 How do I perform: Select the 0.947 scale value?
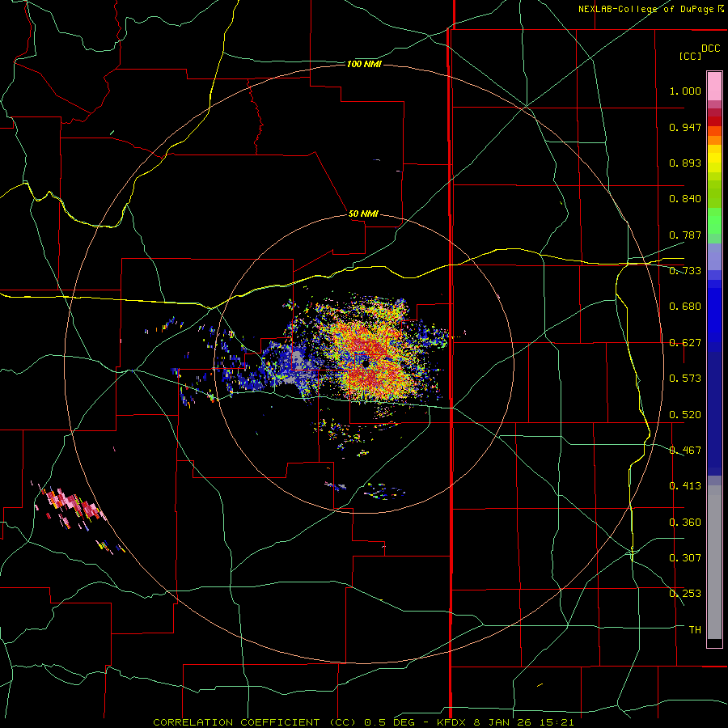[x=685, y=127]
